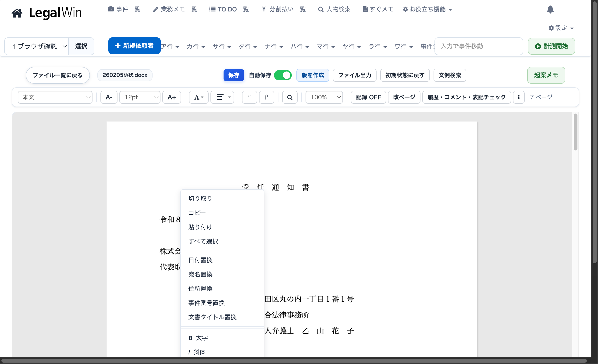Viewport: 598px width, 364px height.
Task: Expand the マ行 dropdown
Action: point(326,46)
